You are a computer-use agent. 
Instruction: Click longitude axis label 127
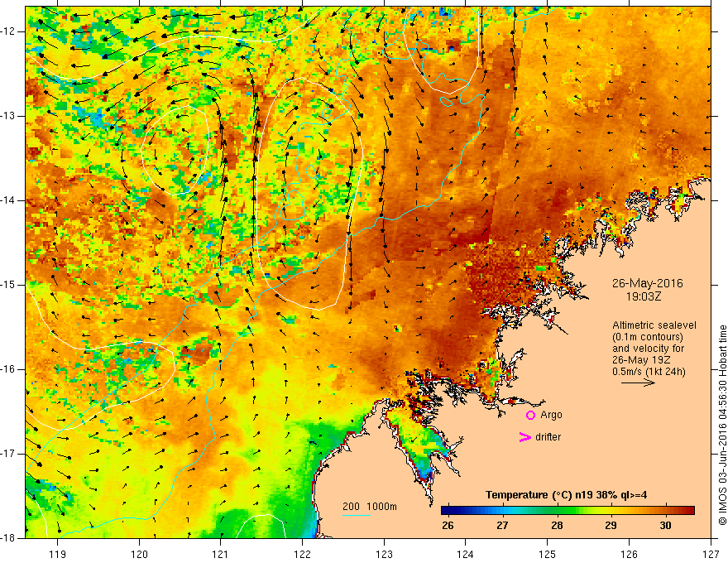click(x=711, y=554)
